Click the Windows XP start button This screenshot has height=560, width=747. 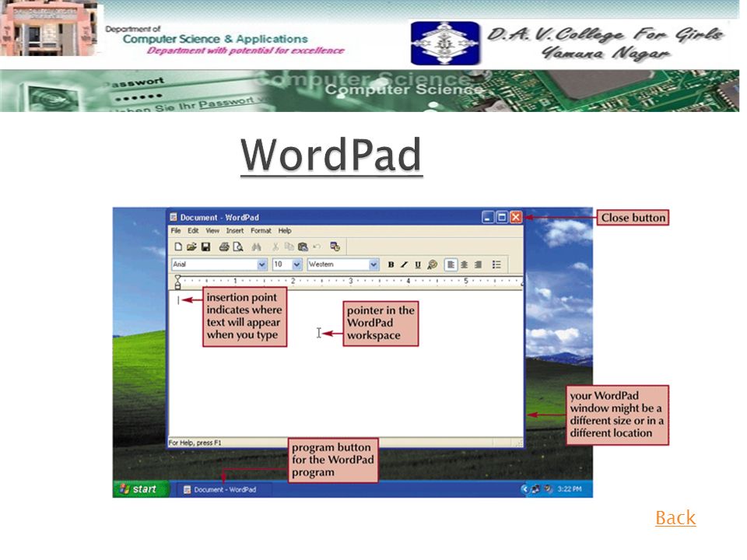141,489
